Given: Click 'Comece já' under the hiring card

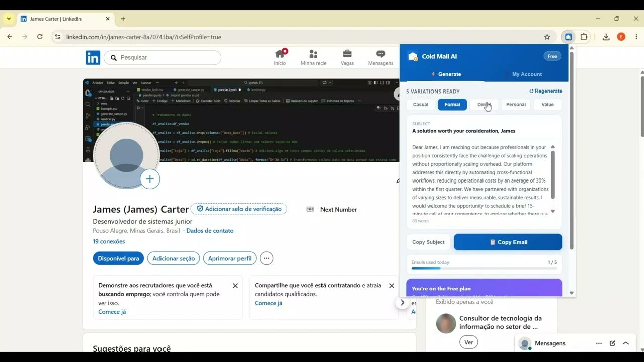Looking at the screenshot, I should [x=269, y=303].
